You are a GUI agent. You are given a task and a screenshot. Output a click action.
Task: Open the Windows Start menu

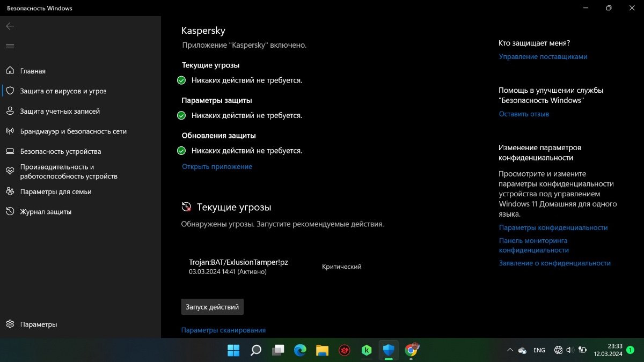point(234,350)
